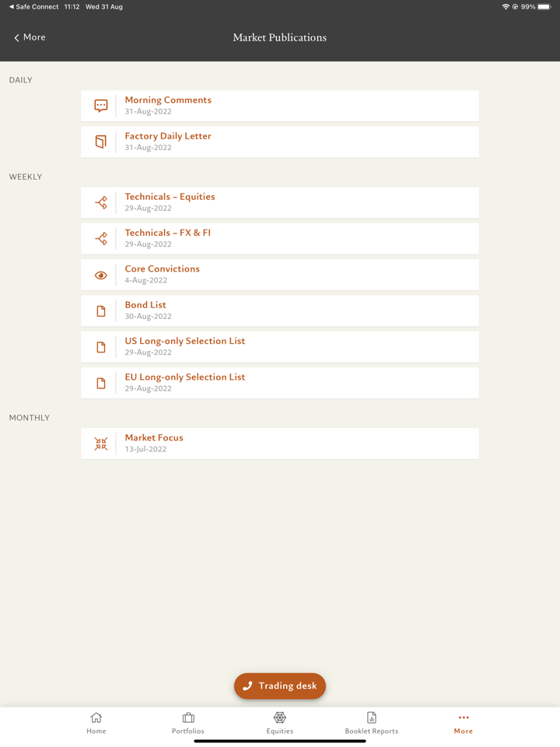This screenshot has width=560, height=747.
Task: Open the Morning Comments publication
Action: click(x=168, y=100)
